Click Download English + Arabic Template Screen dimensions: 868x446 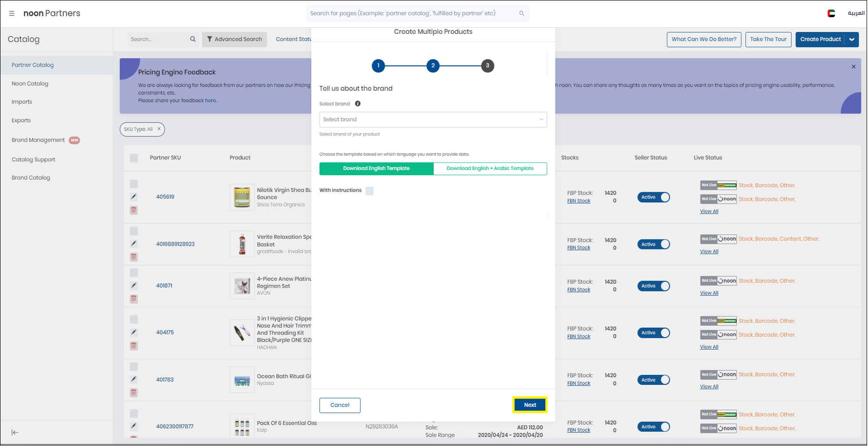[490, 168]
